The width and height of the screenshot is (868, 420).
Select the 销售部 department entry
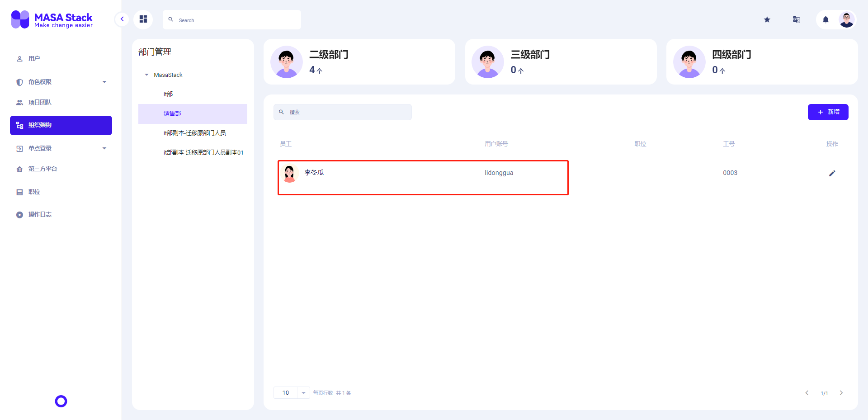click(x=173, y=113)
